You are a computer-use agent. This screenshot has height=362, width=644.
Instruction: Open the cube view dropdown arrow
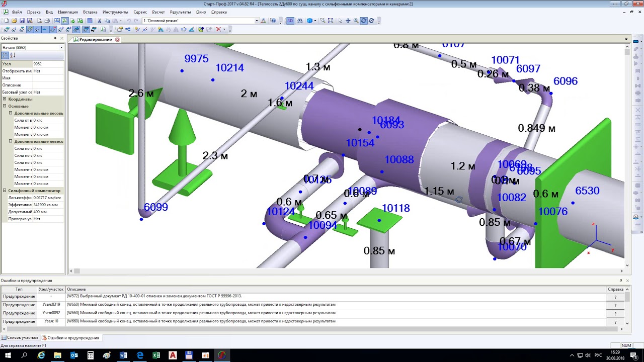click(315, 21)
